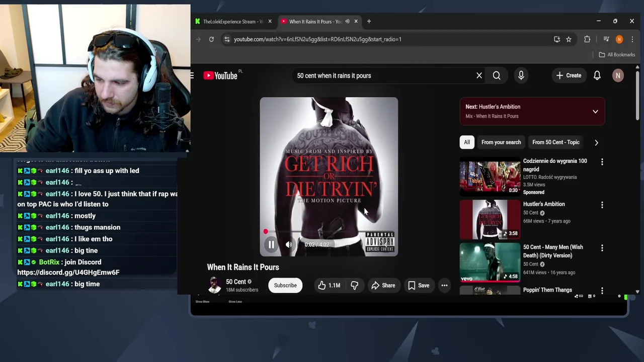The image size is (644, 362).
Task: Reload the page
Action: point(211,39)
